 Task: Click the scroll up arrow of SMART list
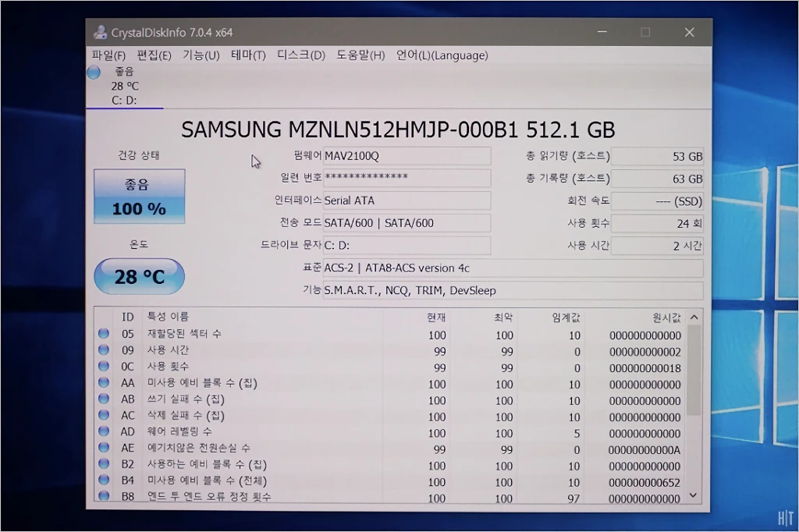pyautogui.click(x=694, y=317)
